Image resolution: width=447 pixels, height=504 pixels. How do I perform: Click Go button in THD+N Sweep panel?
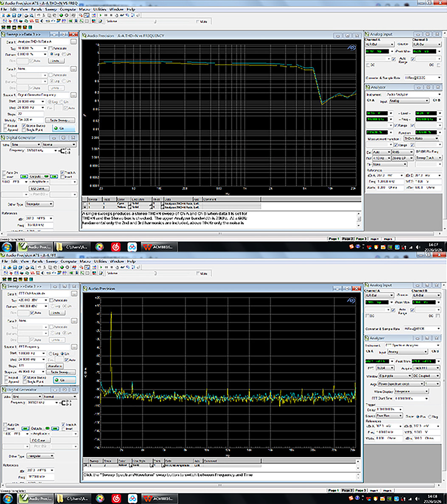click(64, 128)
